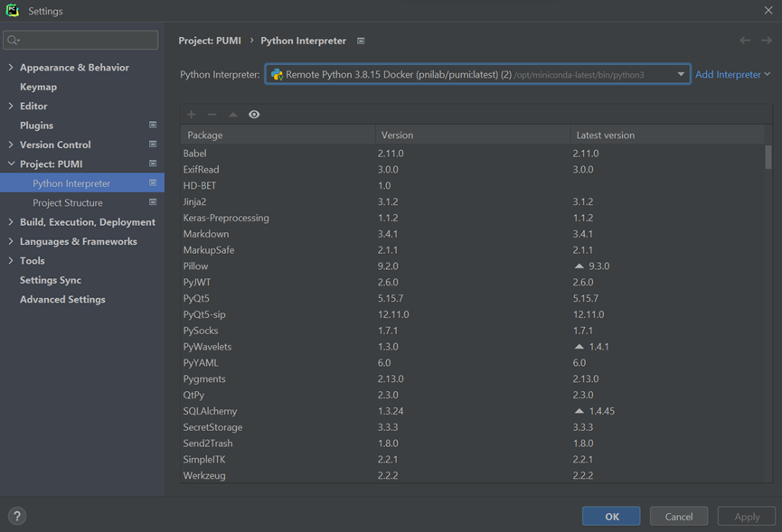Select the Markdown package row
Viewport: 782px width, 532px height.
pyautogui.click(x=472, y=234)
